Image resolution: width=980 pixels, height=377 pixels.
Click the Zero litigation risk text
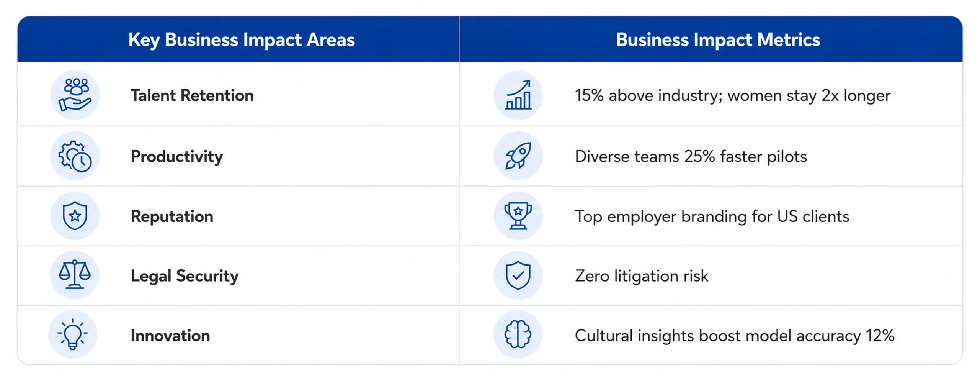point(642,276)
